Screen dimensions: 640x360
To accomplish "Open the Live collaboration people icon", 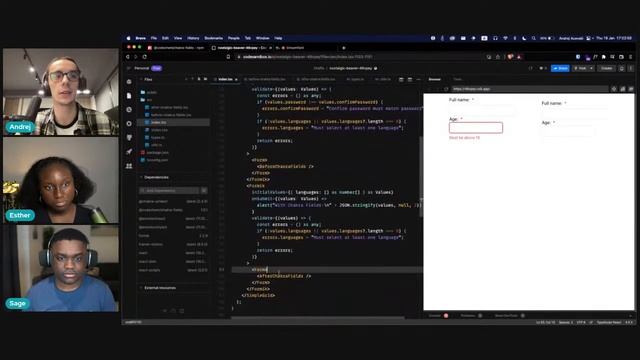I will 129,166.
